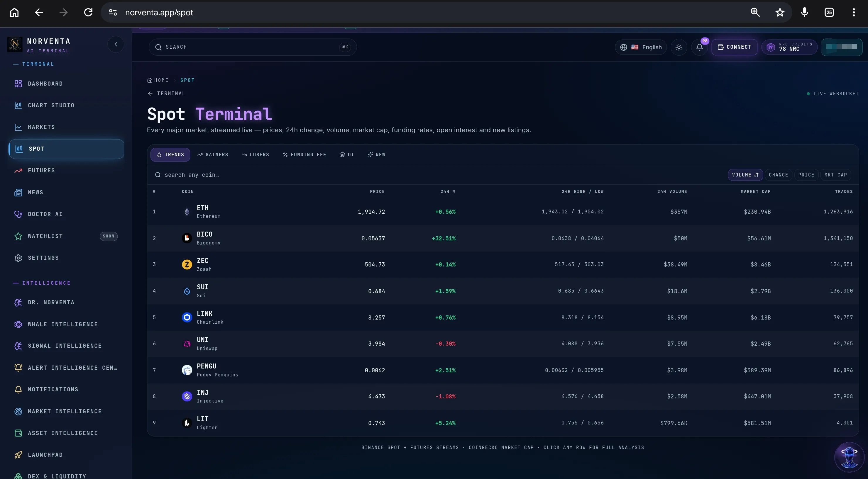Open the NRC Credits balance pill

tap(789, 47)
